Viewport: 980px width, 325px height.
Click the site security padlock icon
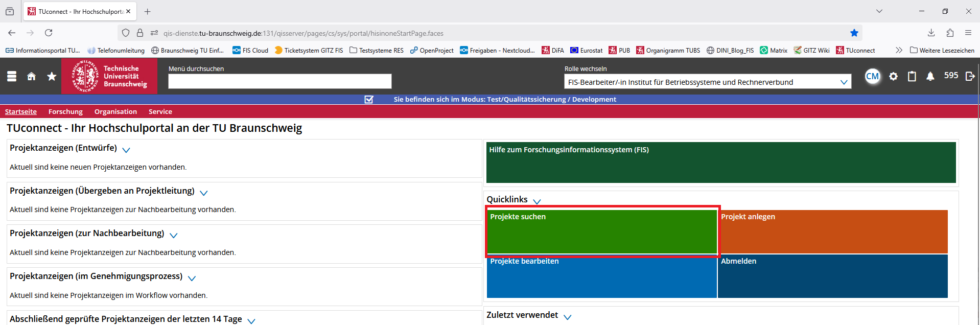(x=140, y=33)
